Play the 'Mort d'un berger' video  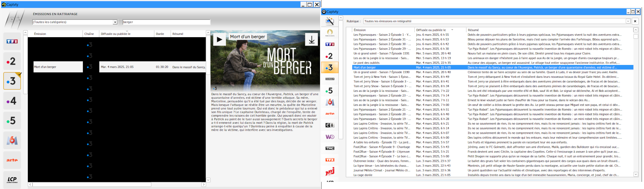point(219,40)
